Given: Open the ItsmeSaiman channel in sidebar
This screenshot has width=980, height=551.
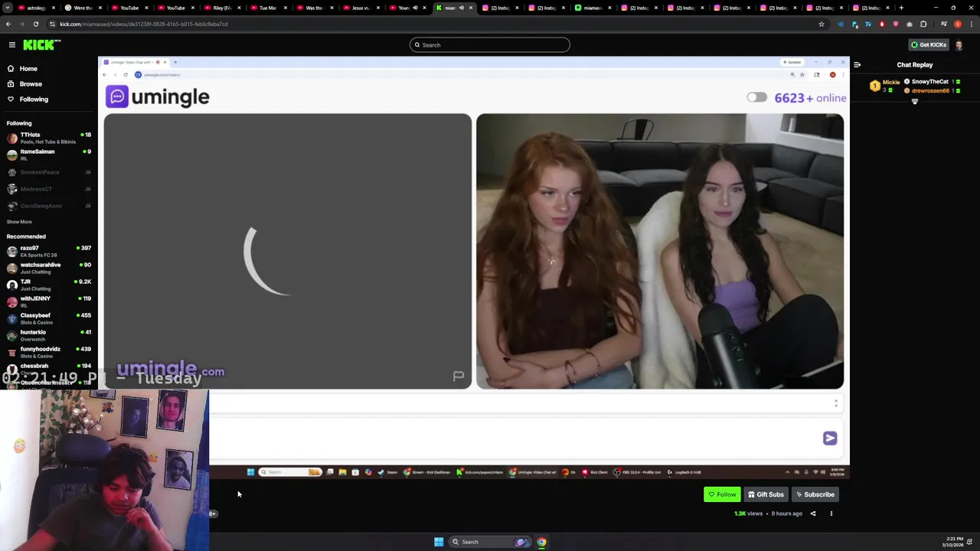Looking at the screenshot, I should (48, 155).
